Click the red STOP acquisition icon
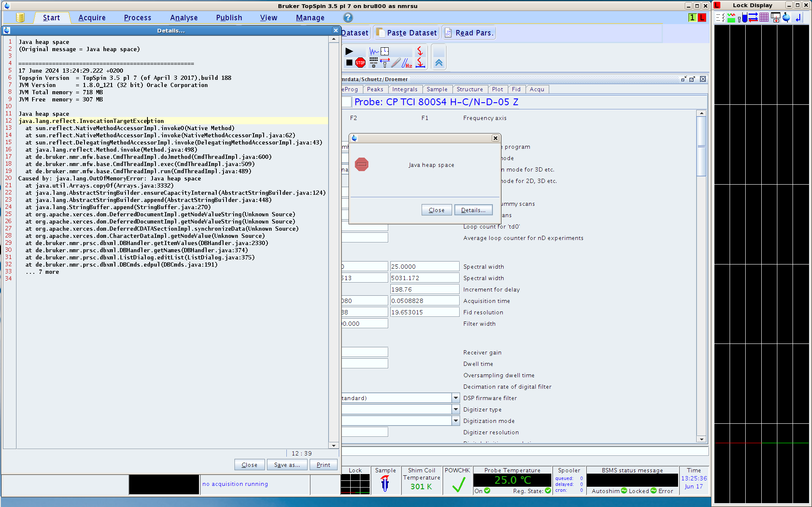 pos(360,63)
